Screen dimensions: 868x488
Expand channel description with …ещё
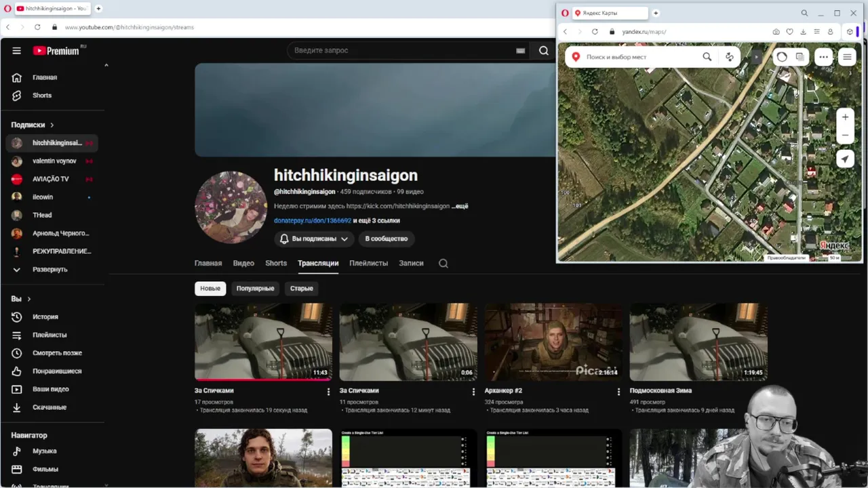(x=460, y=206)
